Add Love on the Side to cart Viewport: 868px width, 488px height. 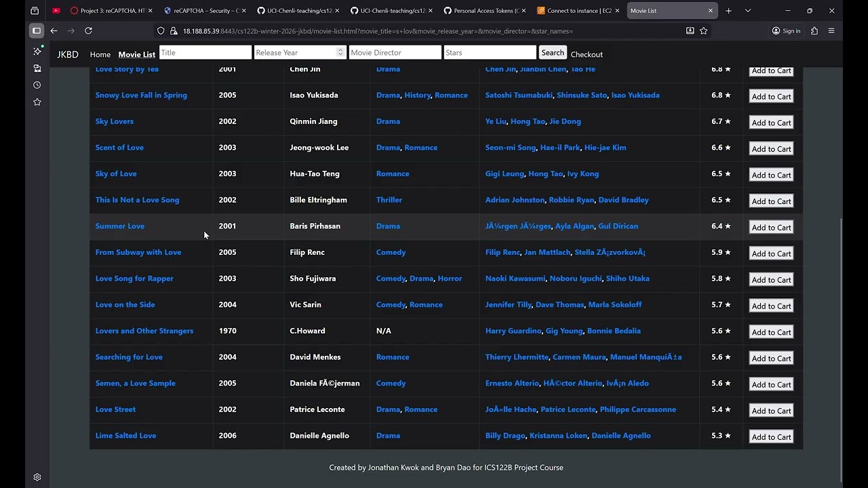point(772,306)
